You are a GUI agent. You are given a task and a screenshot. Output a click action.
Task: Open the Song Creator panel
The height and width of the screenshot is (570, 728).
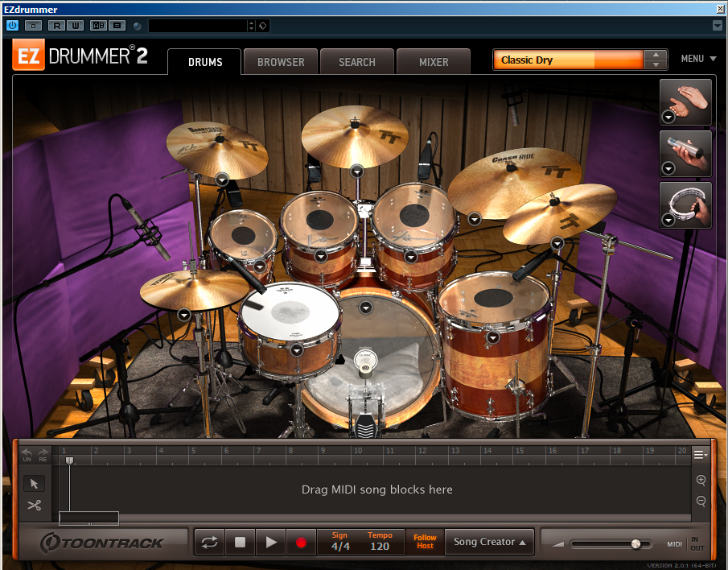(x=489, y=542)
